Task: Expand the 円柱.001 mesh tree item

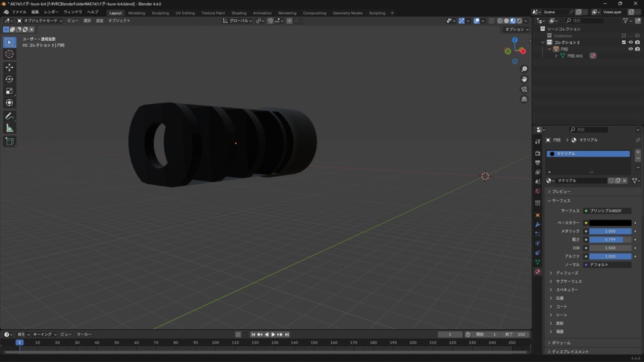Action: coord(557,56)
